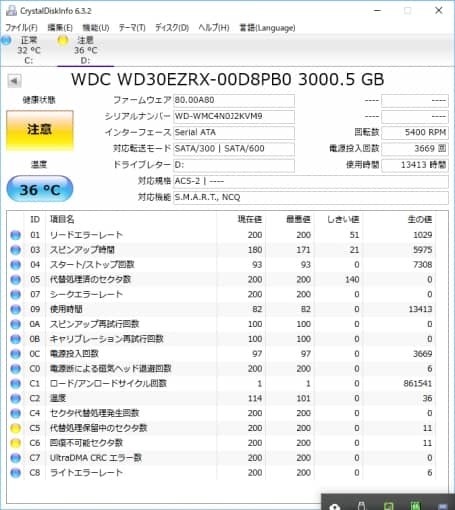Image resolution: width=455 pixels, height=510 pixels.
Task: Select the リードエラーレート attribute name
Action: 86,235
